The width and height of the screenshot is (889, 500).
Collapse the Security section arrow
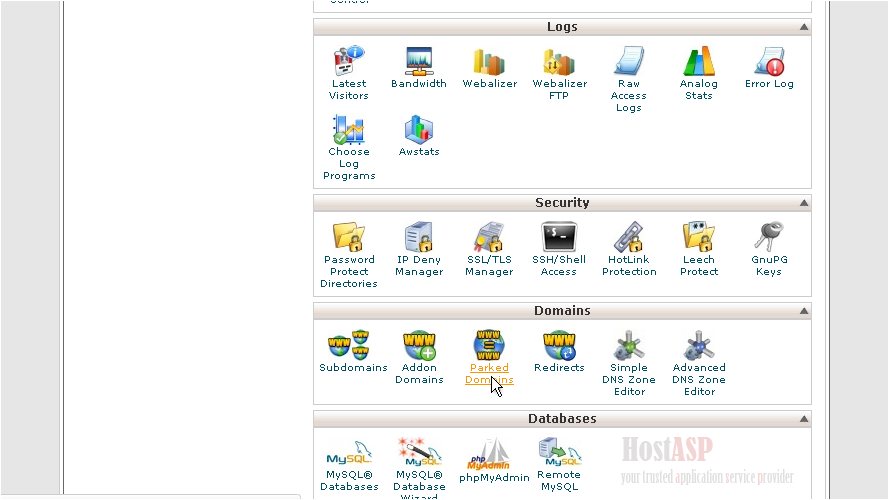click(x=803, y=204)
